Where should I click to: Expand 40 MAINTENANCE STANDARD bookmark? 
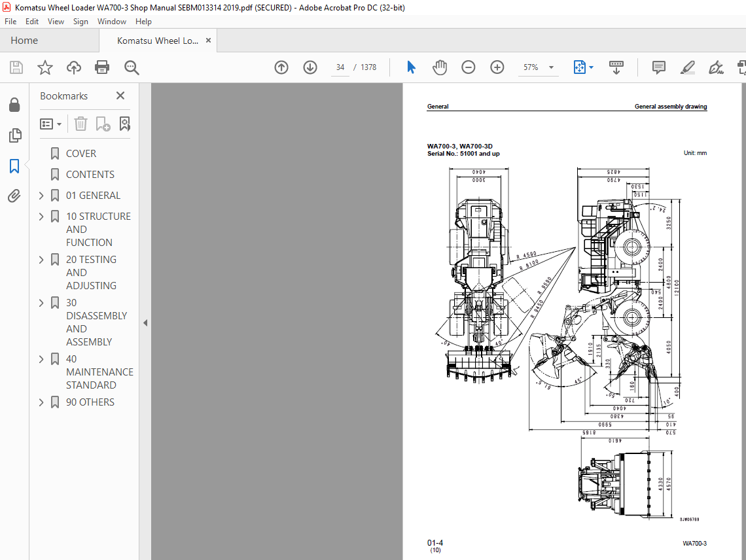[x=41, y=359]
